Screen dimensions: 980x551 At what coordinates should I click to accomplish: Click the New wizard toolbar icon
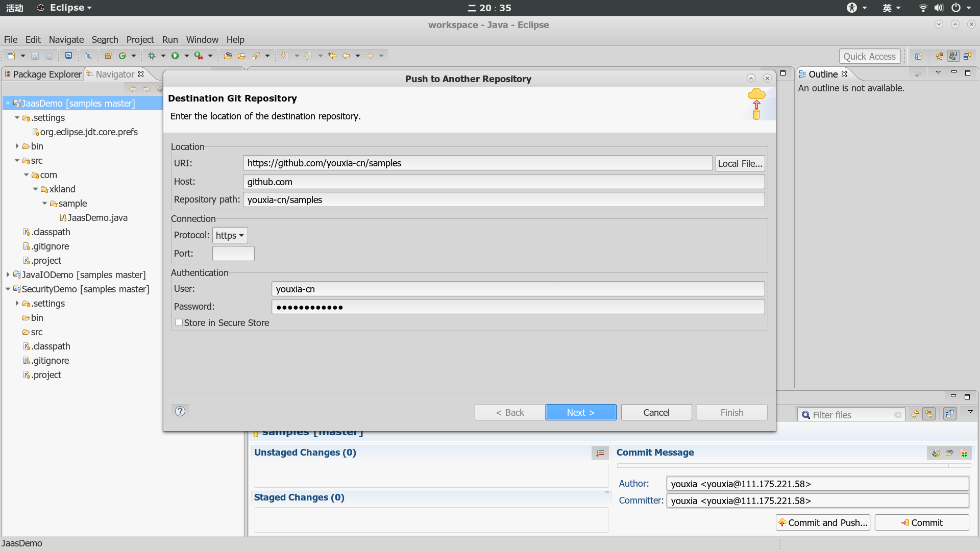pos(11,56)
